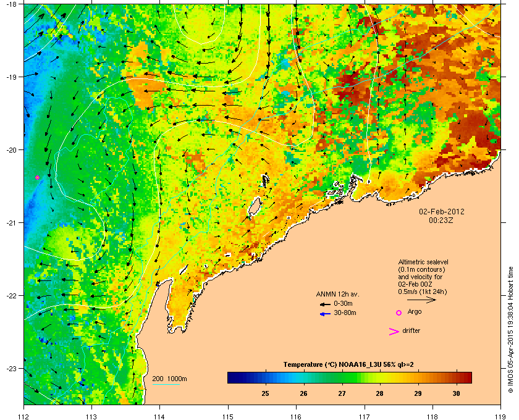Click the colorbar tick label '25'

point(266,393)
